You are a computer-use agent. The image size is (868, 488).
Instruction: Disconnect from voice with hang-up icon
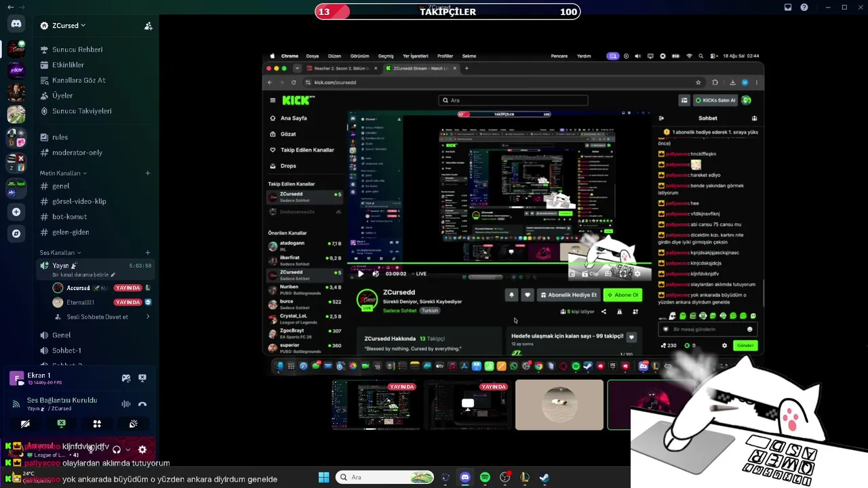142,404
